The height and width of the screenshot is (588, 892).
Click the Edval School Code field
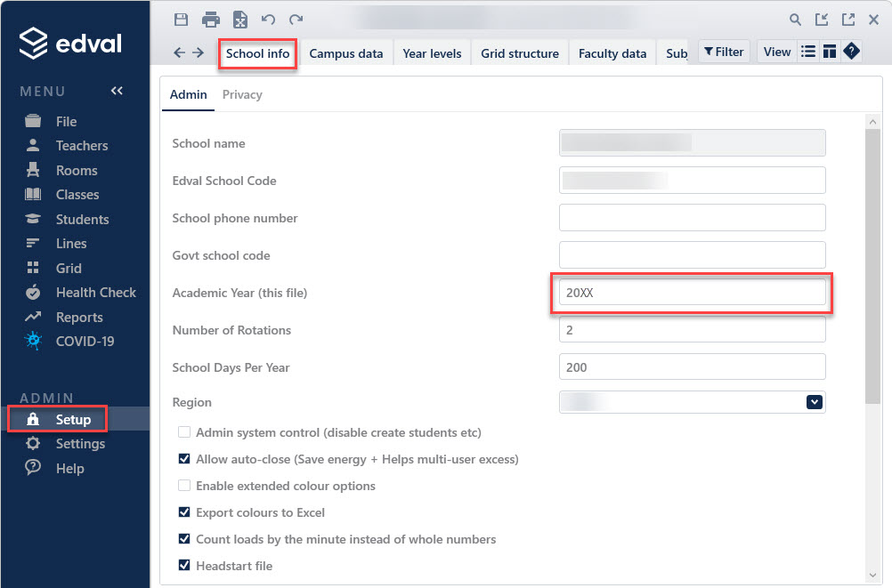click(x=693, y=181)
